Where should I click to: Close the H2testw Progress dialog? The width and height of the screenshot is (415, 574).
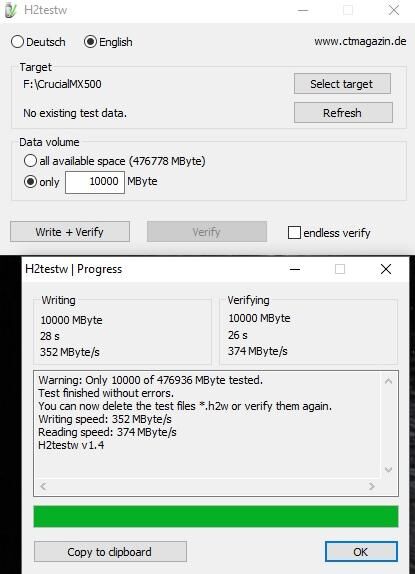click(x=386, y=269)
